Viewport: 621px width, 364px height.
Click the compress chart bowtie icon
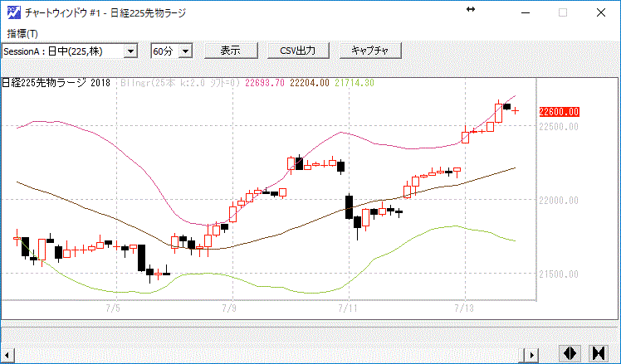point(599,353)
